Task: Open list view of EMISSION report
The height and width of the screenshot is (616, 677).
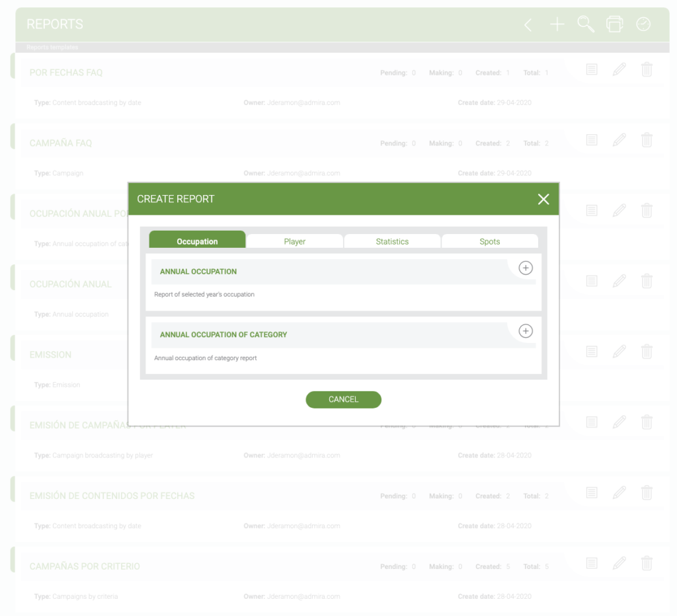Action: [x=592, y=352]
